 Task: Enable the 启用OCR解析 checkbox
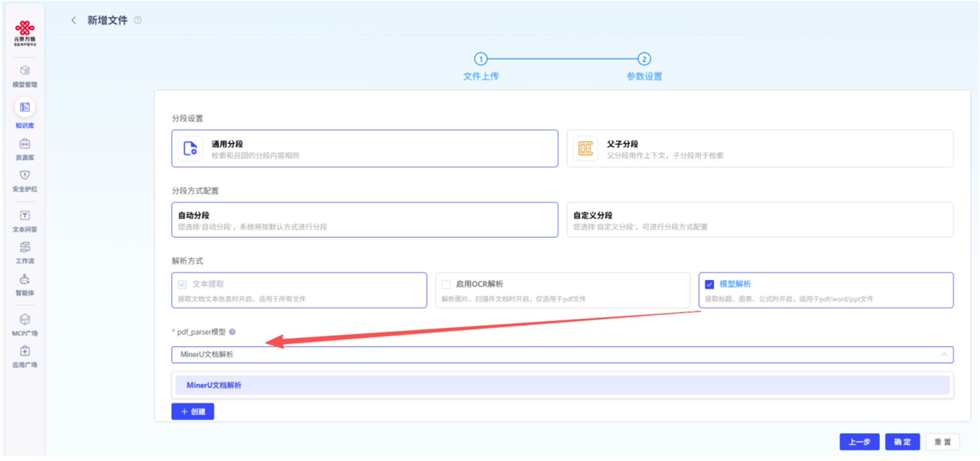[x=446, y=284]
